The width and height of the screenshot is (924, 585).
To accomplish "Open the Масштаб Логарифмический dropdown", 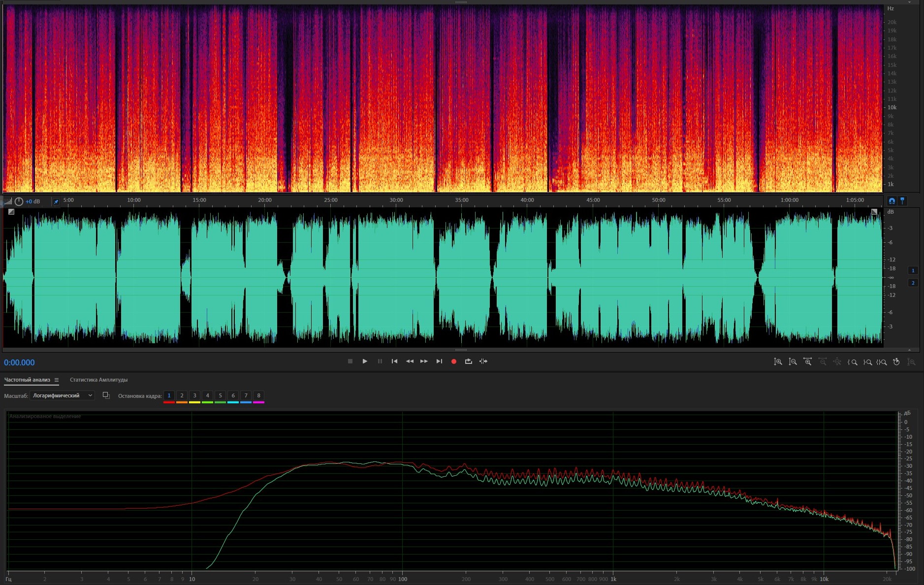I will tap(62, 395).
